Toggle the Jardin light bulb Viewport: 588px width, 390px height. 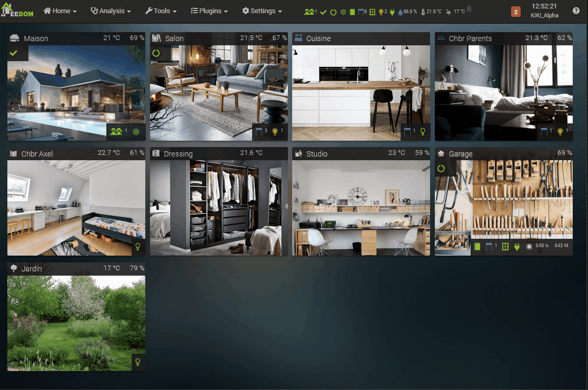click(138, 362)
